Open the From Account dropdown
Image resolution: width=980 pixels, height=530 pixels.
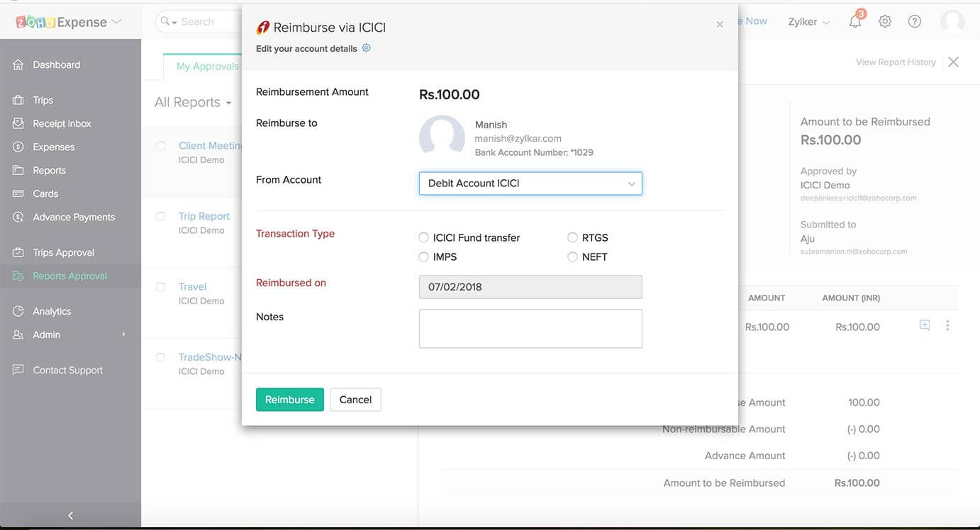(530, 184)
